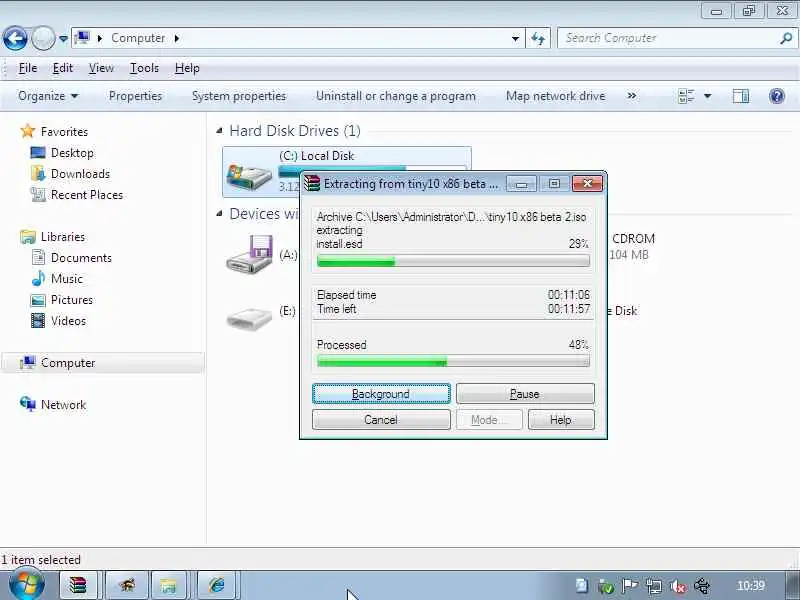Image resolution: width=800 pixels, height=600 pixels.
Task: Click the network tray icon
Action: [x=654, y=586]
